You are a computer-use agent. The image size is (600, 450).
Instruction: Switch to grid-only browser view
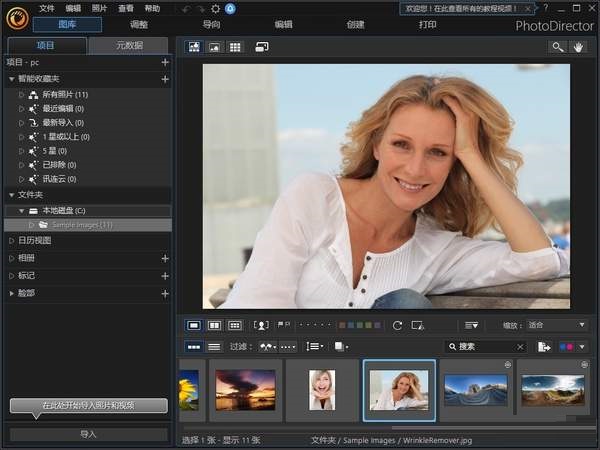coord(235,47)
